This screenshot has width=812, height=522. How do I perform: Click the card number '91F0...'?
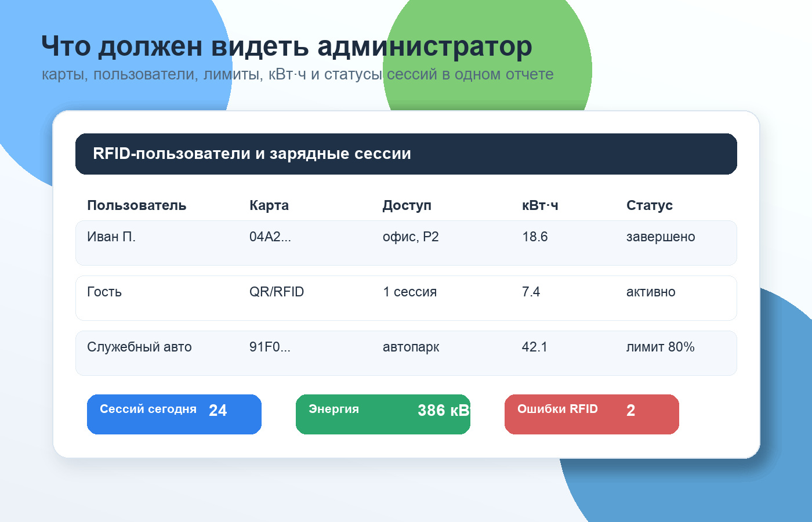(x=270, y=347)
